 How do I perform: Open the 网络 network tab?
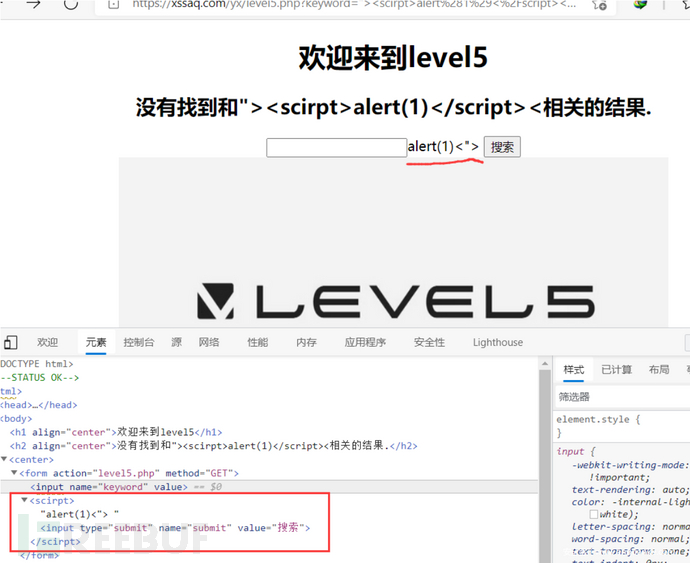pyautogui.click(x=209, y=342)
